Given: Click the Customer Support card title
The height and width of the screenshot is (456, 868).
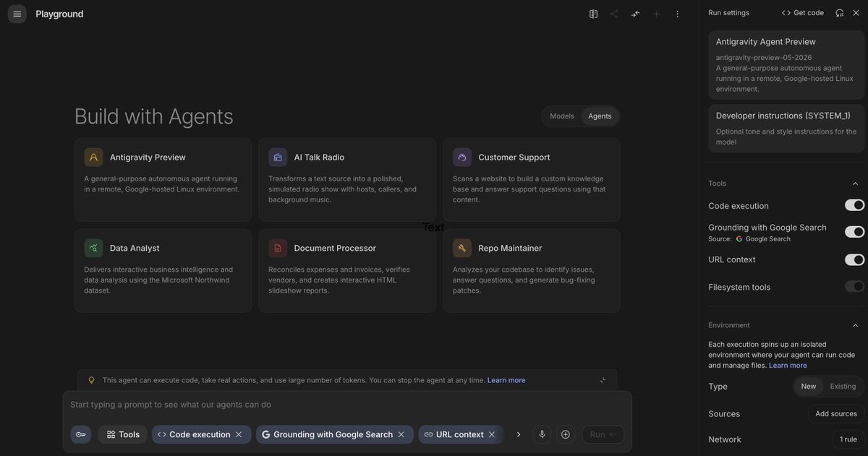Looking at the screenshot, I should [x=514, y=158].
